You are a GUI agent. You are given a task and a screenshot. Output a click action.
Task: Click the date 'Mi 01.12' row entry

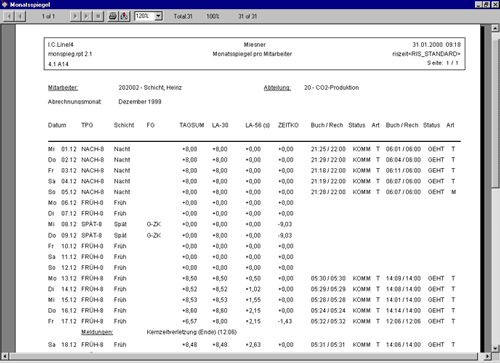pos(62,149)
